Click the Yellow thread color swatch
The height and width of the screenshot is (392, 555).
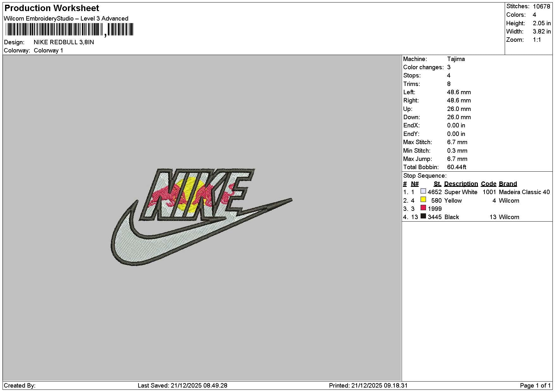423,199
